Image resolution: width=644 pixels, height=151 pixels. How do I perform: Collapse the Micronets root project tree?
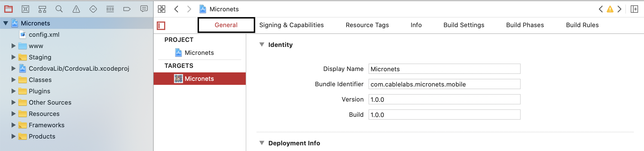click(6, 23)
